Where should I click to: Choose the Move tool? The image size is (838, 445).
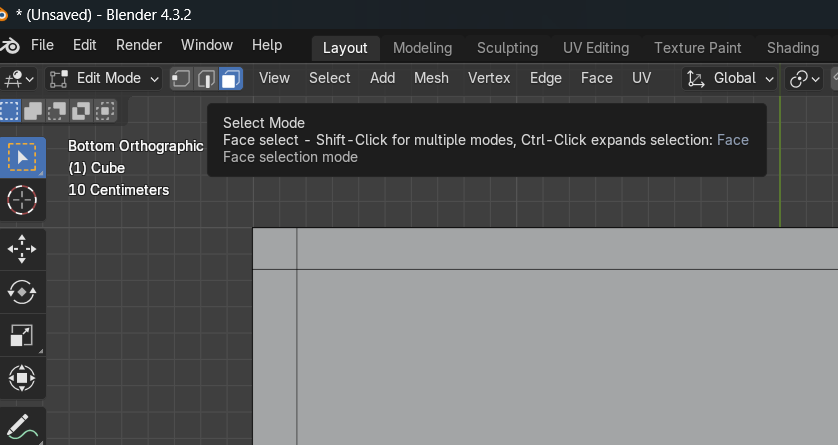point(21,249)
